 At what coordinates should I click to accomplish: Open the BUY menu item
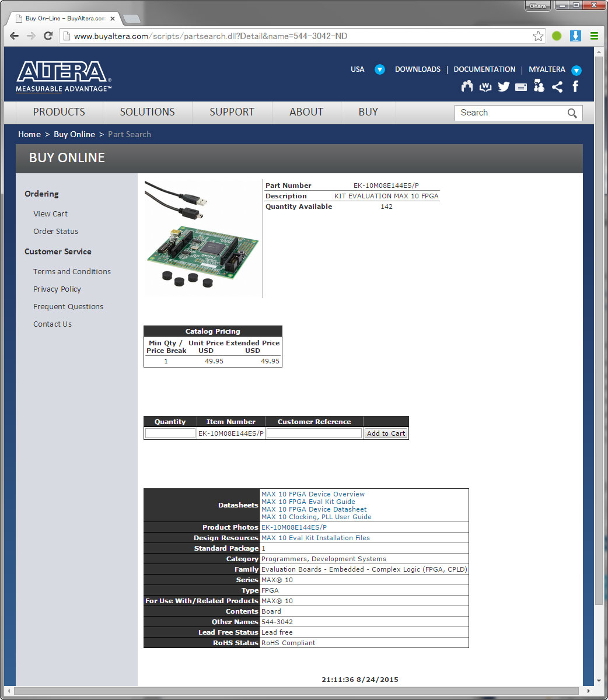point(368,112)
